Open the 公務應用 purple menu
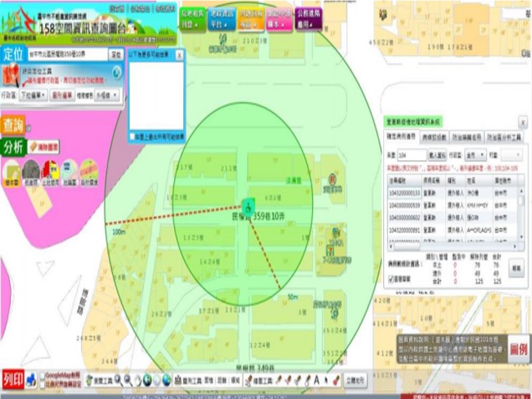The height and width of the screenshot is (399, 532). tap(308, 18)
